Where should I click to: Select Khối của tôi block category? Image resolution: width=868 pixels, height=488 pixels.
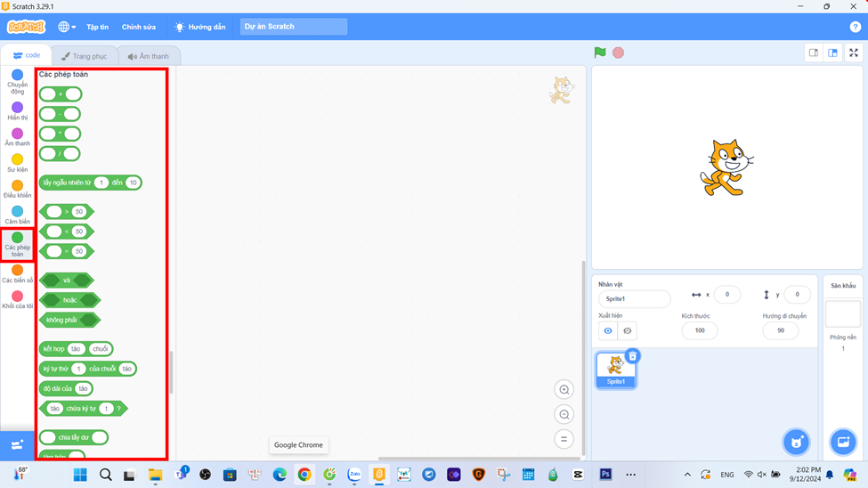(17, 300)
